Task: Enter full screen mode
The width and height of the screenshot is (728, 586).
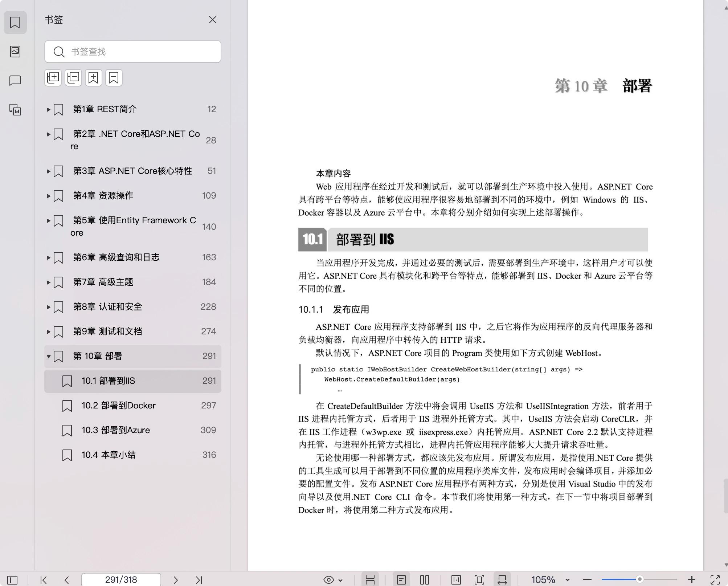Action: tap(715, 580)
